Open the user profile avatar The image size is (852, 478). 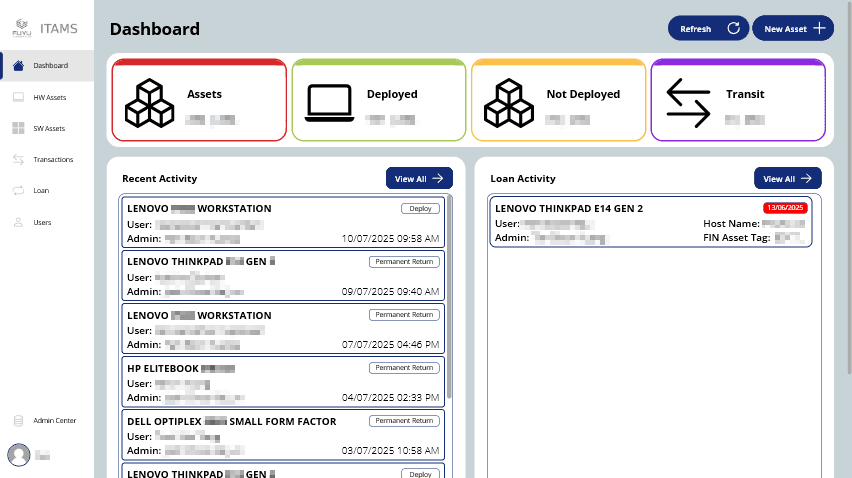click(x=19, y=455)
